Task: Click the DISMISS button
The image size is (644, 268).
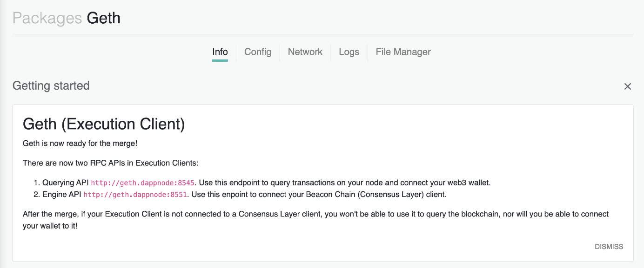Action: pyautogui.click(x=609, y=247)
